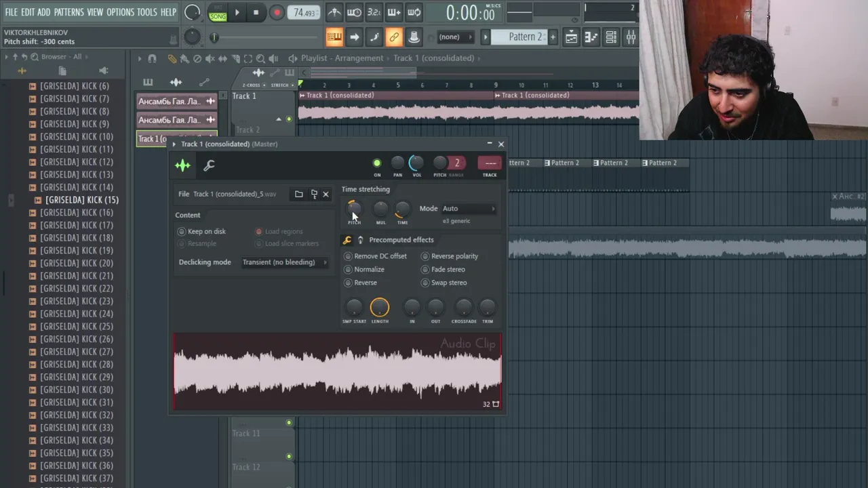Image resolution: width=868 pixels, height=488 pixels.
Task: Click the magnet snap icon in Playlist toolbar
Action: click(x=152, y=59)
